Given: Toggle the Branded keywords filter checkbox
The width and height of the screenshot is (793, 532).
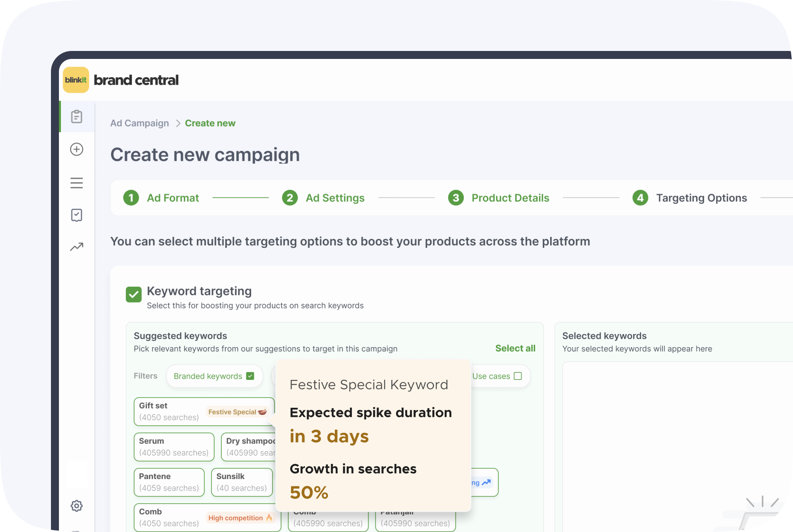Looking at the screenshot, I should click(x=250, y=376).
